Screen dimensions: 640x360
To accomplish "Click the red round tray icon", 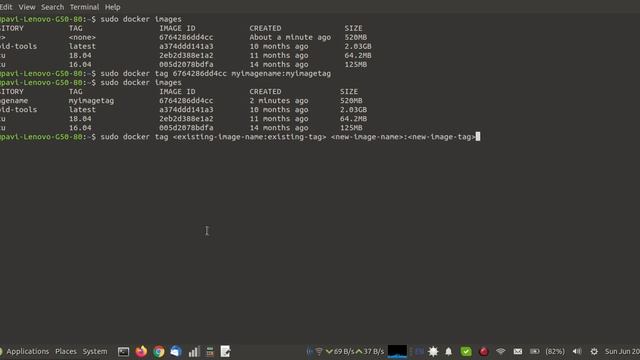I will click(x=484, y=351).
